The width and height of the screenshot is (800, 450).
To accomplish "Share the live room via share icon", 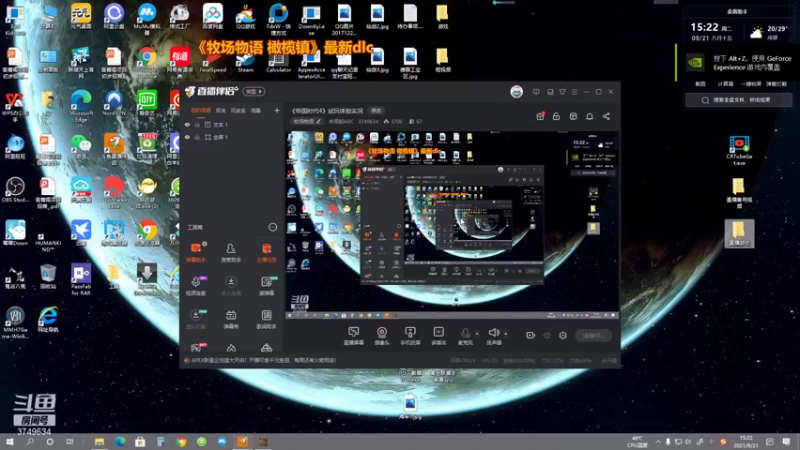I will click(x=606, y=116).
